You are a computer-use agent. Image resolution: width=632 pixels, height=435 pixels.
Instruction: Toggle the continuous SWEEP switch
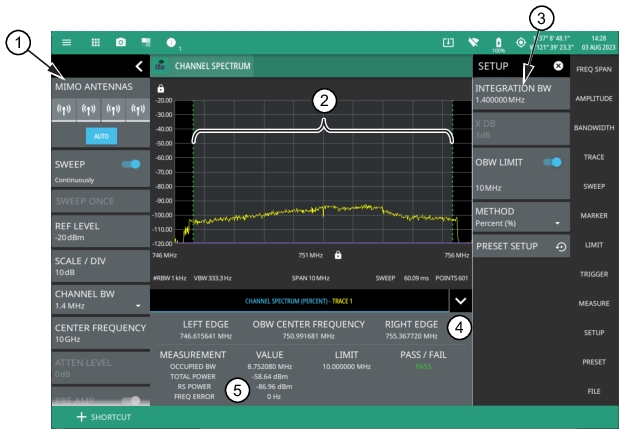click(x=130, y=163)
